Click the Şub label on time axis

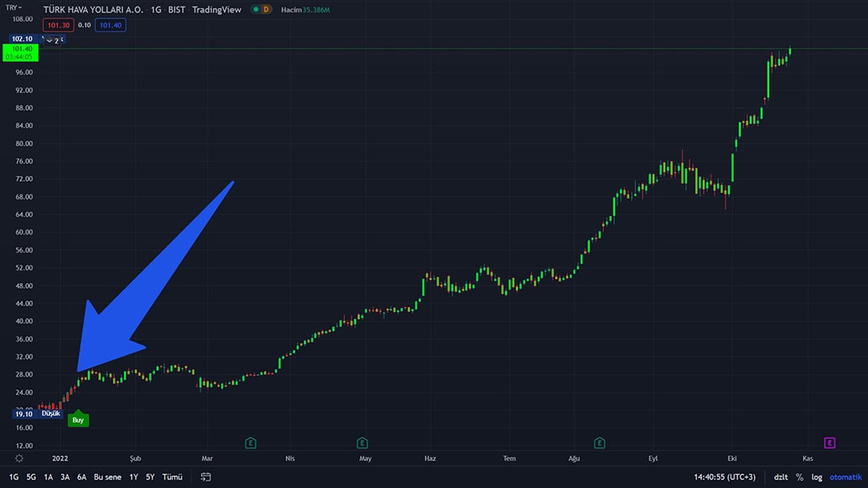click(135, 458)
